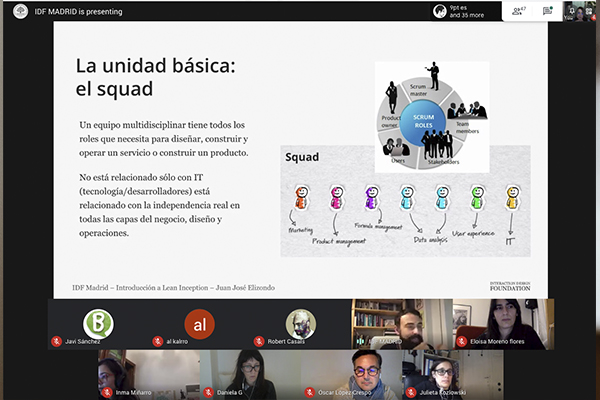Open the chat panel icon
Image resolution: width=600 pixels, height=400 pixels.
[x=547, y=11]
